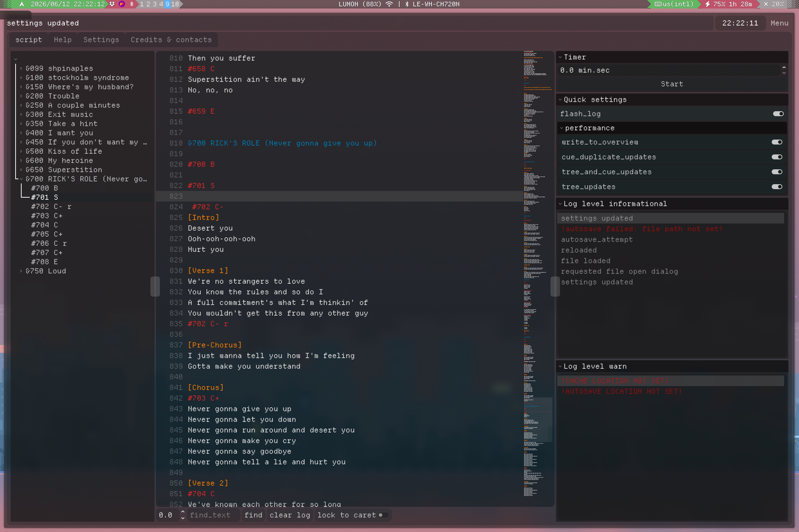Click the 'file loaded' log entry
Screen dimensions: 799x532
pyautogui.click(x=585, y=261)
